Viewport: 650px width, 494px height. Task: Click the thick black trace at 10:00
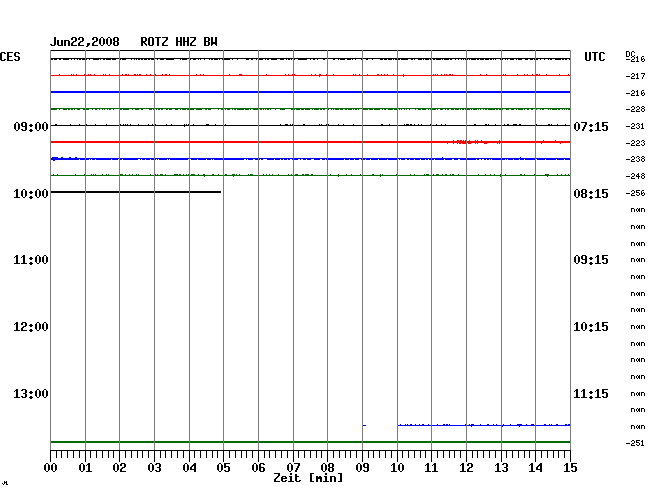point(136,192)
